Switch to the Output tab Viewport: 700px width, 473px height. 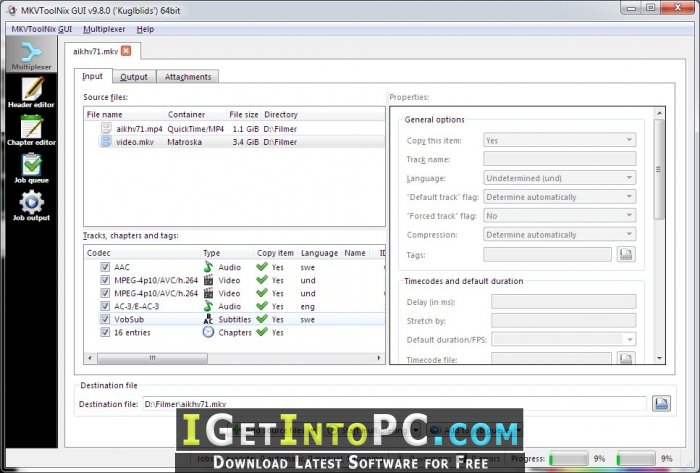[x=133, y=76]
